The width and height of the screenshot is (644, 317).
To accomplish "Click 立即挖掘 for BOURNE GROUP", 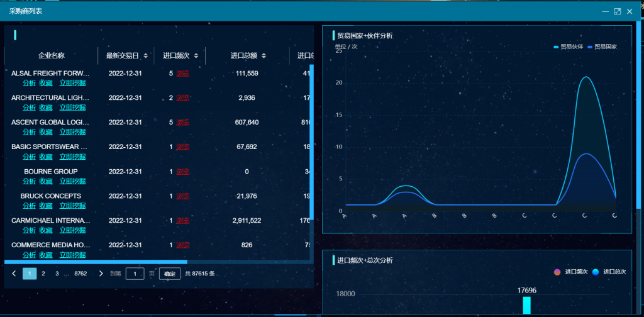I will pos(72,181).
